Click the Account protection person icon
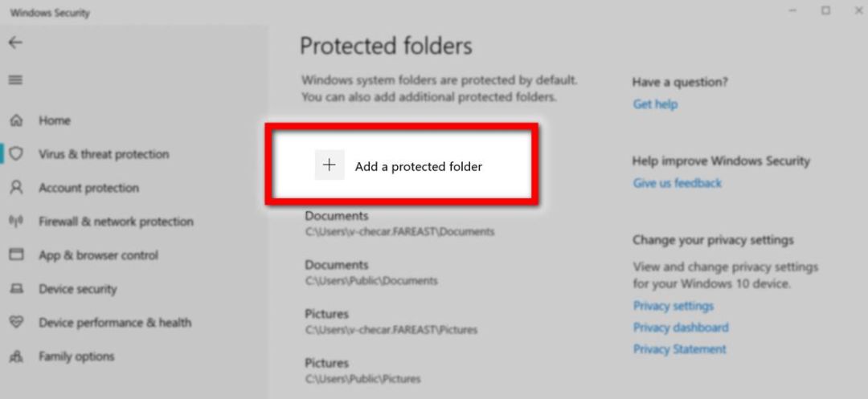This screenshot has width=868, height=399. [15, 188]
